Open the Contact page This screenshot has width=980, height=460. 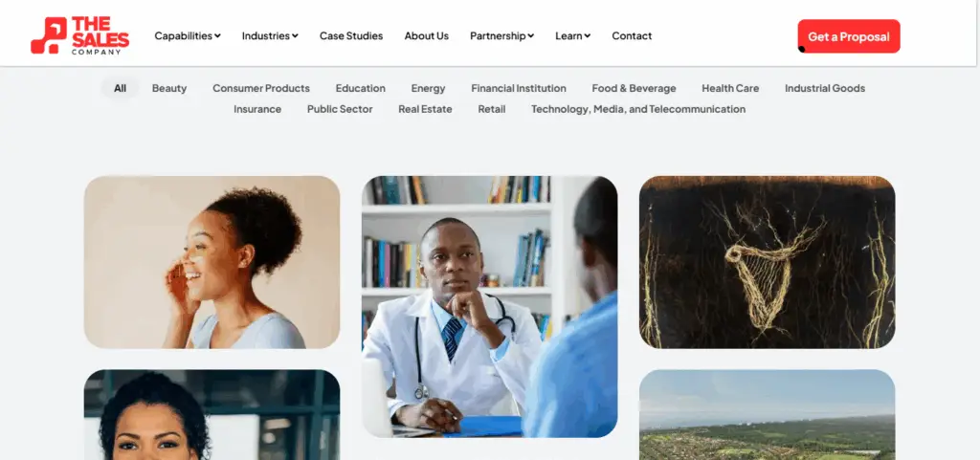[632, 36]
